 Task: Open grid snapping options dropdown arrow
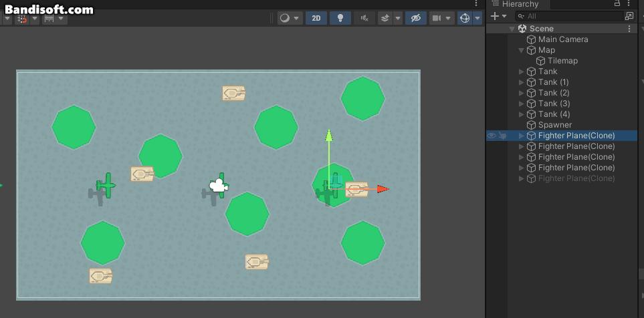coord(35,19)
